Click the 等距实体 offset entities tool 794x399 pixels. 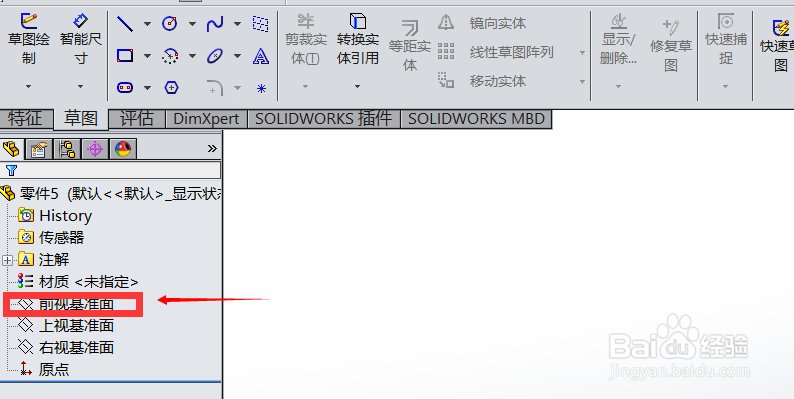410,46
